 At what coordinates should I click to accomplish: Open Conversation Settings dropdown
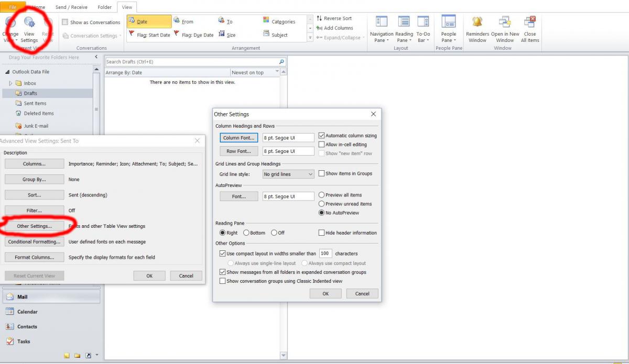pos(92,36)
